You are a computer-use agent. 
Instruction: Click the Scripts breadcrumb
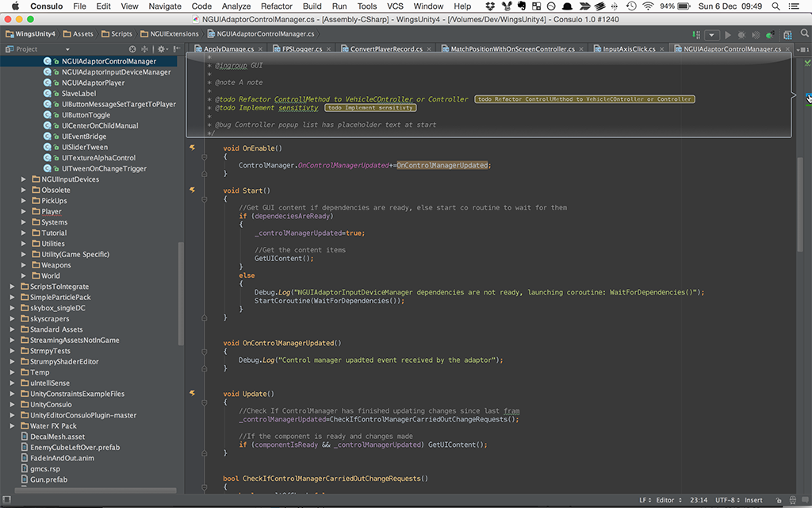tap(117, 33)
